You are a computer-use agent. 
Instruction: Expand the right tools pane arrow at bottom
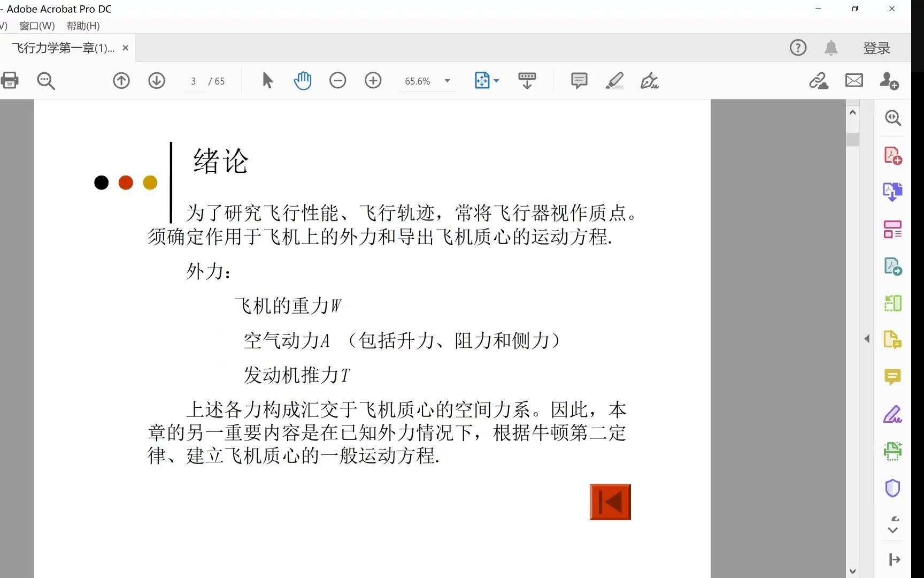point(894,560)
